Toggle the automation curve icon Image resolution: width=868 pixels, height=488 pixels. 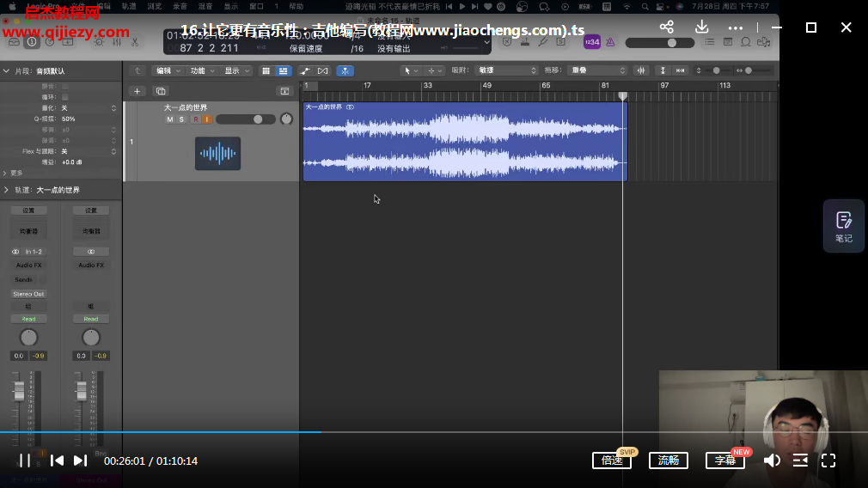coord(305,70)
